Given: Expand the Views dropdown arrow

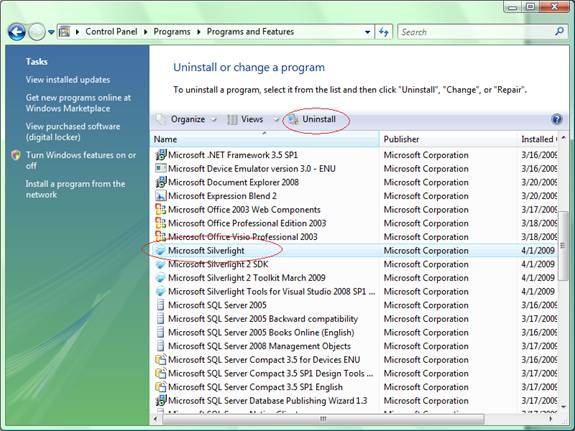Looking at the screenshot, I should pos(276,119).
